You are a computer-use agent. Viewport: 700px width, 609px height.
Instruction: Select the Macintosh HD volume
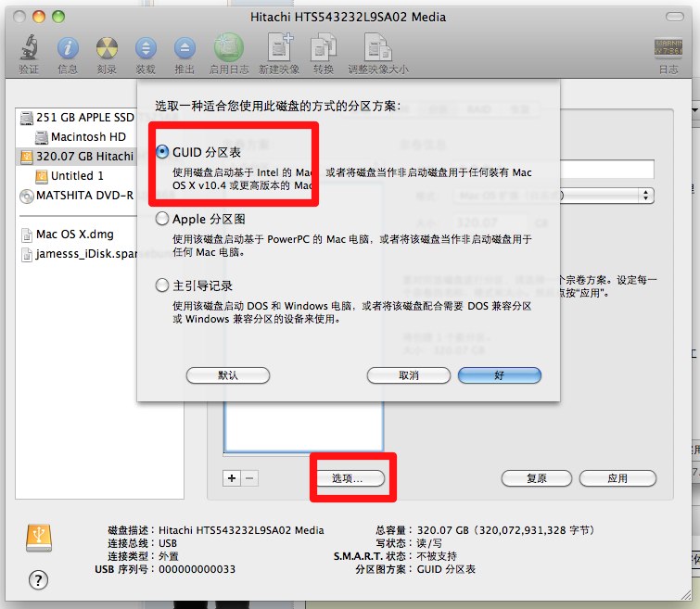coord(81,136)
